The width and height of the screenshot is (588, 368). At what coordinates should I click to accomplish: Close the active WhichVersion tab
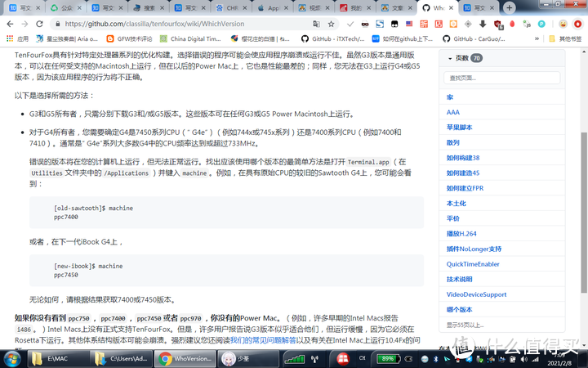point(451,8)
